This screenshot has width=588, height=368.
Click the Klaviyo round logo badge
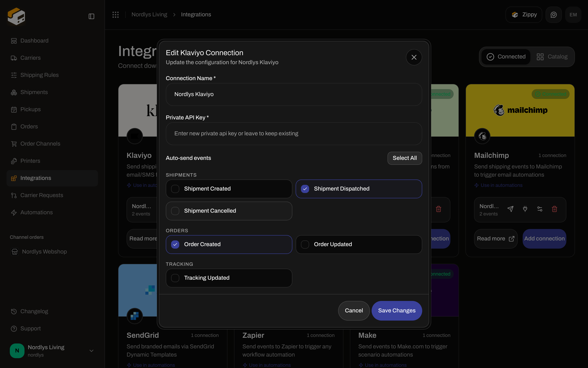pos(135,136)
